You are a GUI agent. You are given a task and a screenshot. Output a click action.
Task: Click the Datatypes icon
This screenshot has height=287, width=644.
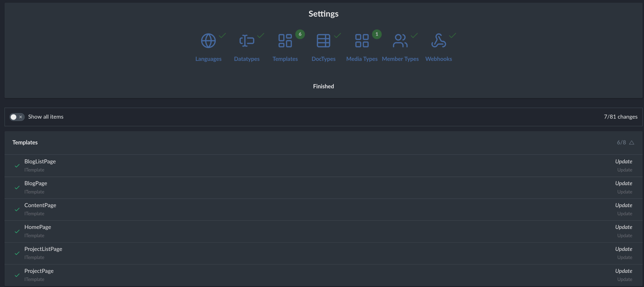(x=246, y=41)
